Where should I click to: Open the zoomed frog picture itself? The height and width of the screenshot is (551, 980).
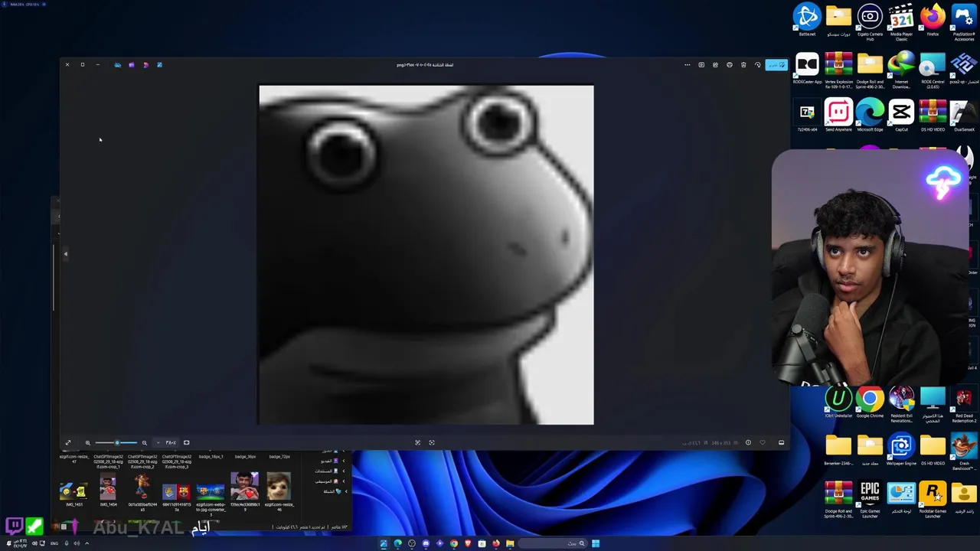pos(426,255)
